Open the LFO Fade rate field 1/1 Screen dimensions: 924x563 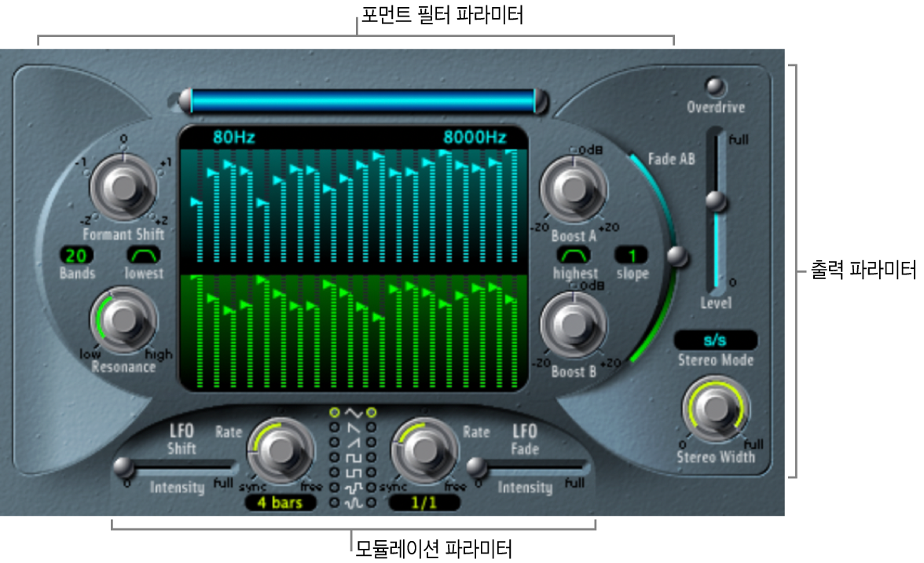click(424, 503)
